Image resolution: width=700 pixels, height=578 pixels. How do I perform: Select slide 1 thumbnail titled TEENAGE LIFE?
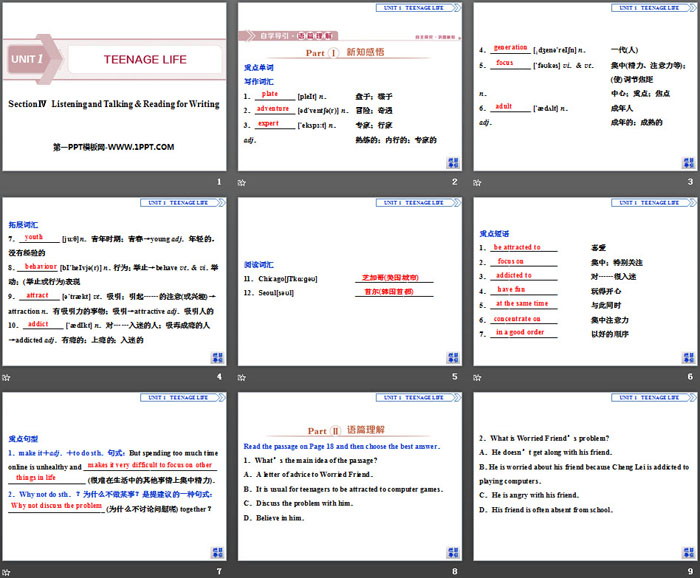(114, 87)
